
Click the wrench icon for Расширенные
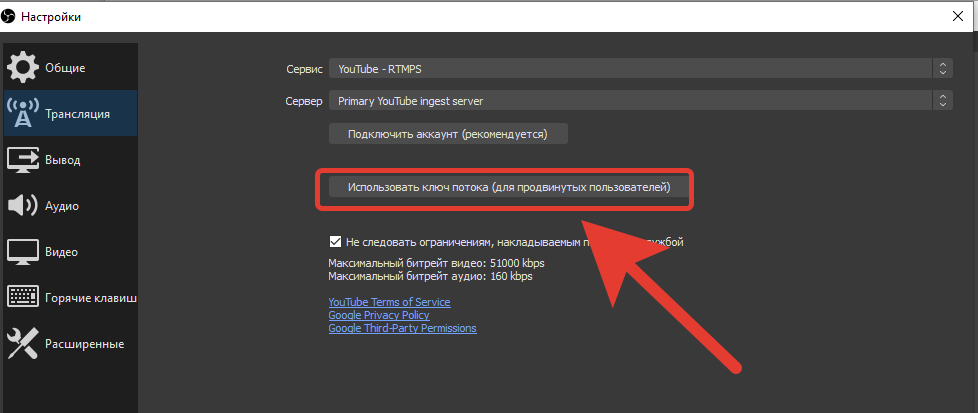(x=23, y=344)
